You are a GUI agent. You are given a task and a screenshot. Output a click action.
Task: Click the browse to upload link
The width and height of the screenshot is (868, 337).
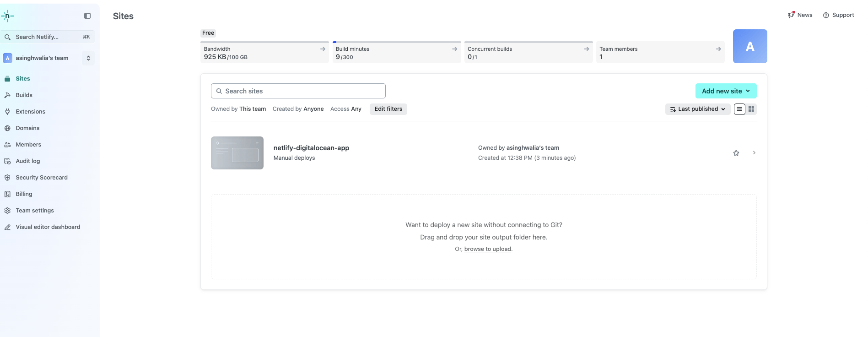(x=488, y=249)
